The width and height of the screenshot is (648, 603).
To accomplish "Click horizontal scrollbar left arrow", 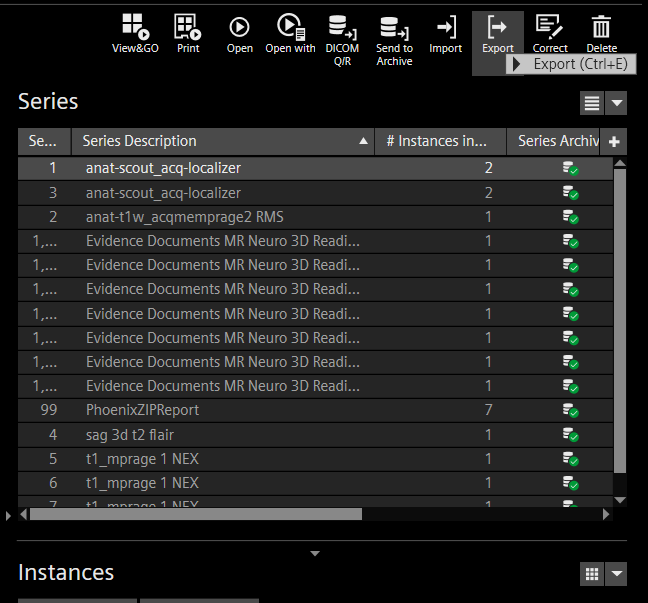I will click(24, 514).
